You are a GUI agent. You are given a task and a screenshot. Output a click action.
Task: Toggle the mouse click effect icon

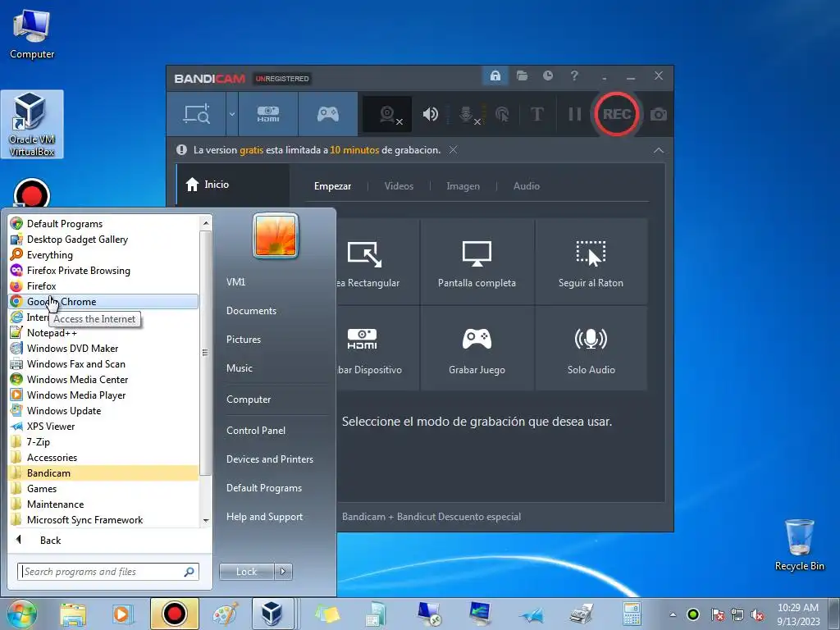coord(502,114)
